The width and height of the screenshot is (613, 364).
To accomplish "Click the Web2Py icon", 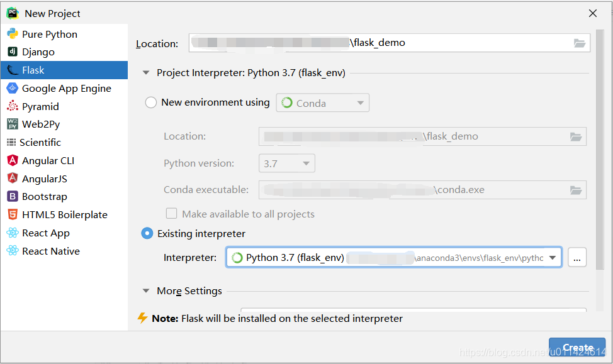I will click(13, 124).
